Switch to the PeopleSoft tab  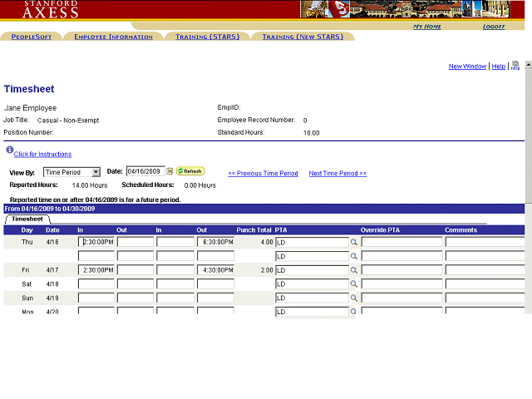[32, 37]
